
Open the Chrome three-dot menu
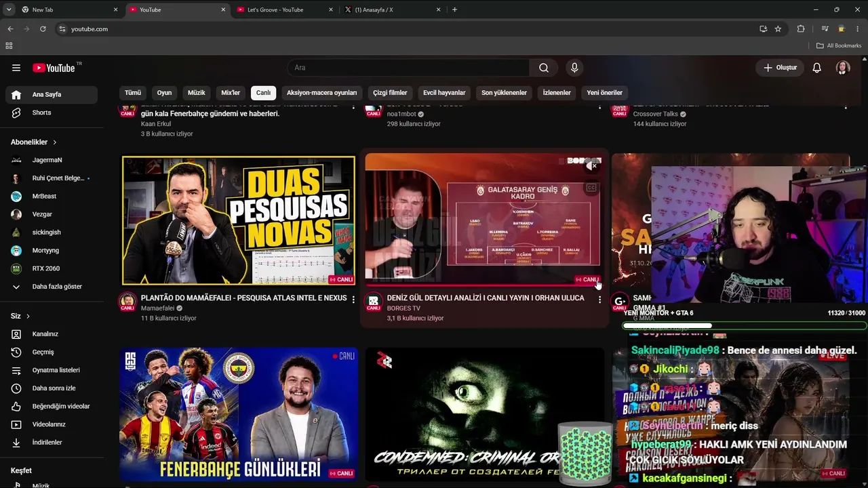(857, 29)
